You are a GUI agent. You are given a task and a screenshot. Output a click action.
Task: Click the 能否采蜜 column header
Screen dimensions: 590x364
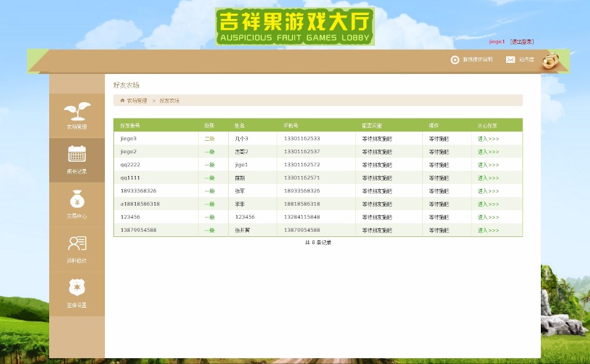[372, 126]
